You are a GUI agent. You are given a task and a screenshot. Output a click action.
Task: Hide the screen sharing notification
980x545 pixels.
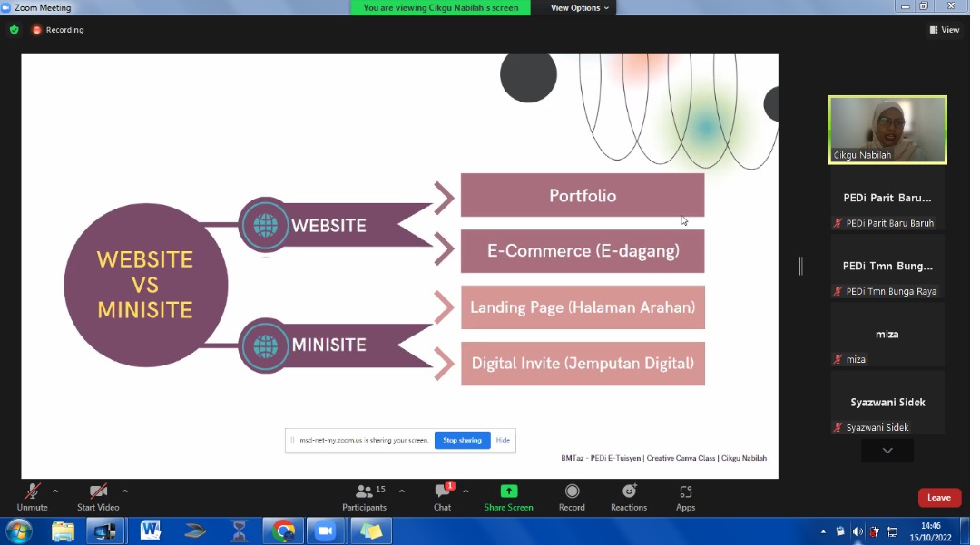click(x=503, y=440)
